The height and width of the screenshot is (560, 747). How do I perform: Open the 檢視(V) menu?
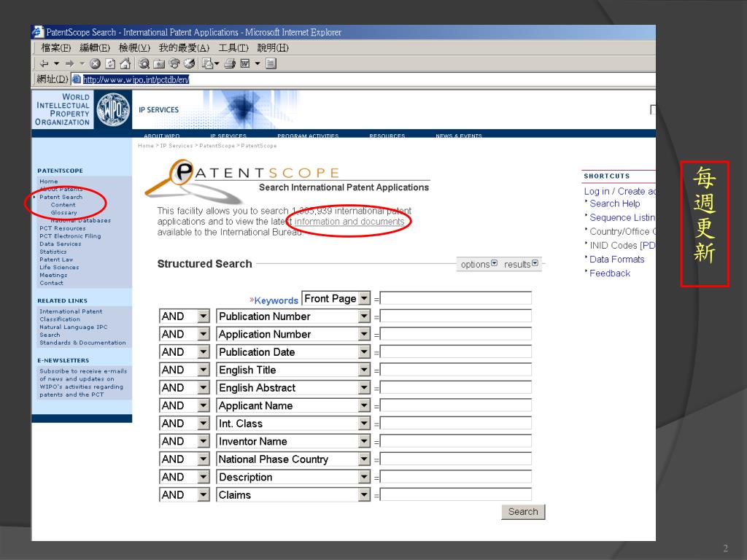tap(134, 47)
